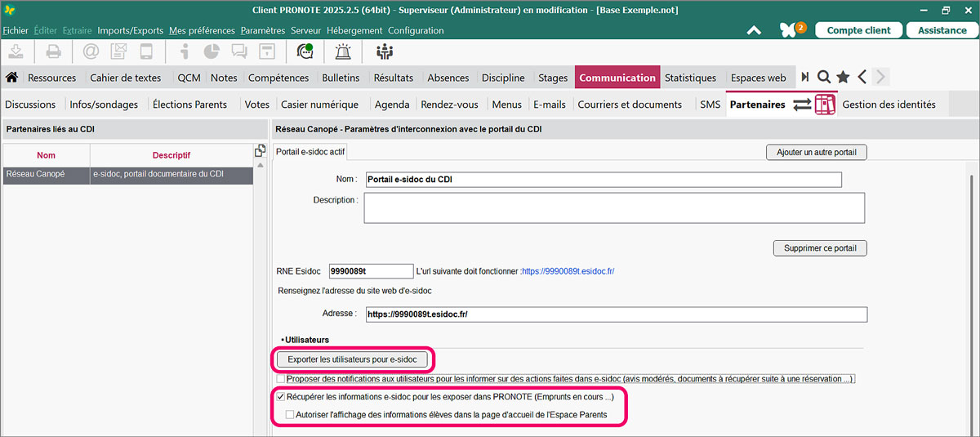Select the 'Réseau Canopé' row in partners list
The image size is (980, 437).
pos(127,175)
